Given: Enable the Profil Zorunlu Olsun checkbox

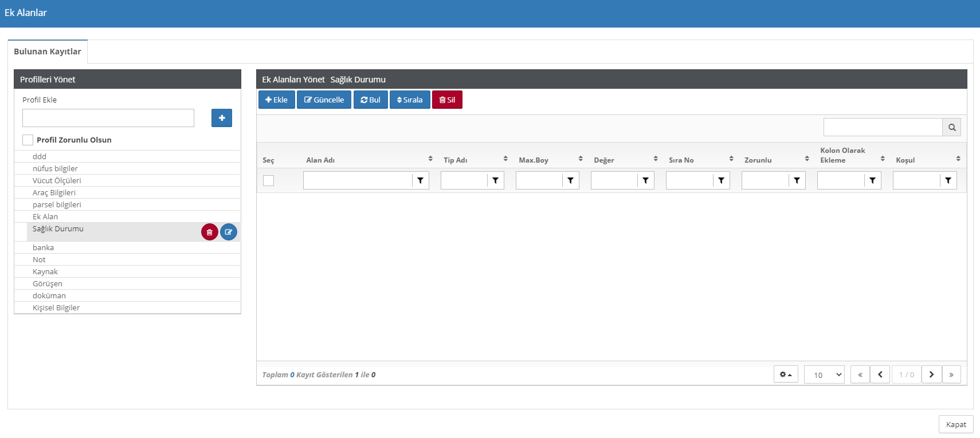Looking at the screenshot, I should click(x=28, y=140).
